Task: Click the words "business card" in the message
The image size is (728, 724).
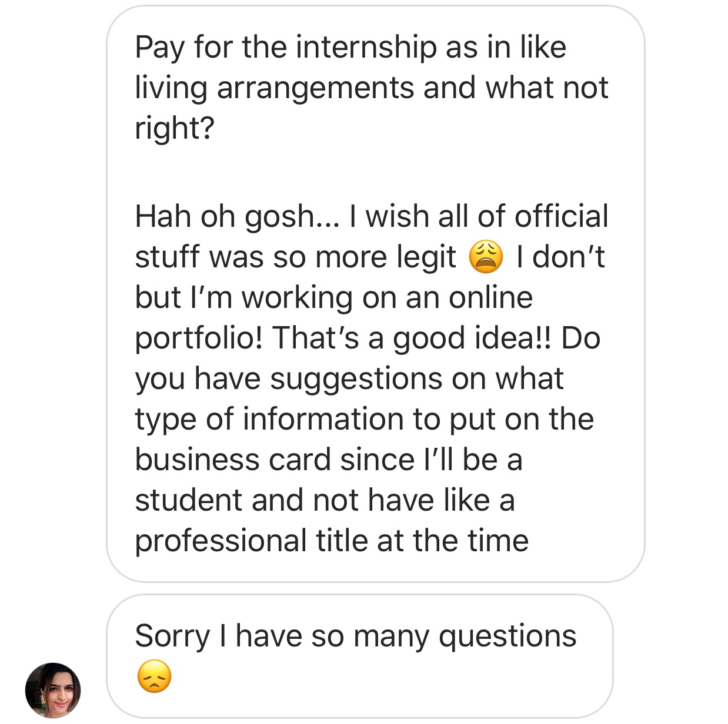Action: [x=233, y=460]
